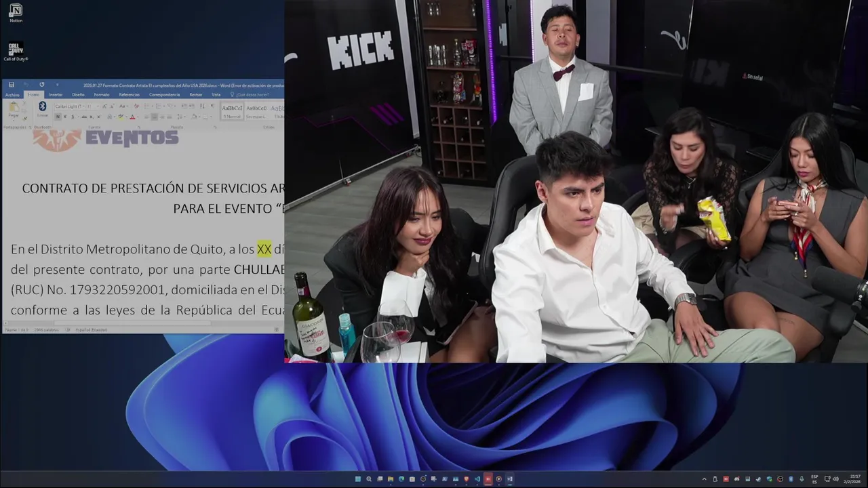This screenshot has height=488, width=868.
Task: Open the Párrafo dialog launcher
Action: click(215, 127)
